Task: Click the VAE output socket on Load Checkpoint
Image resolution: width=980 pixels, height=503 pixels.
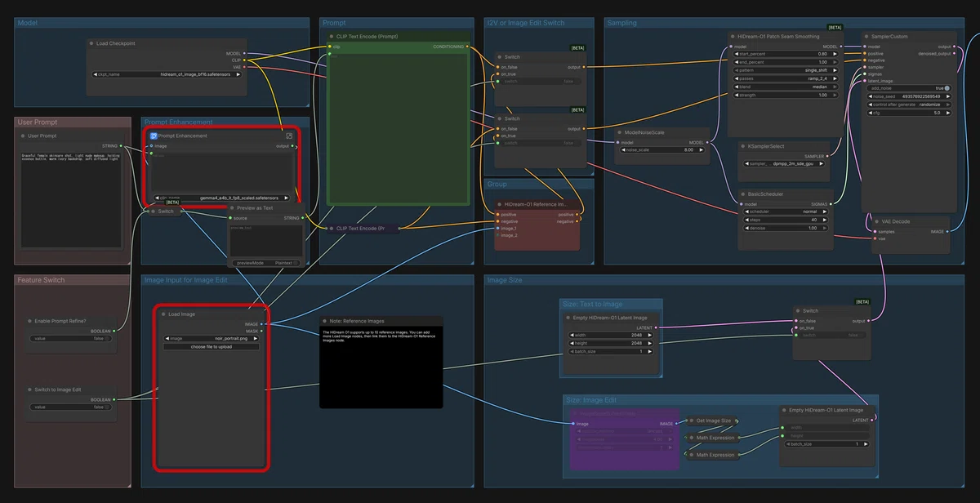Action: (x=245, y=67)
